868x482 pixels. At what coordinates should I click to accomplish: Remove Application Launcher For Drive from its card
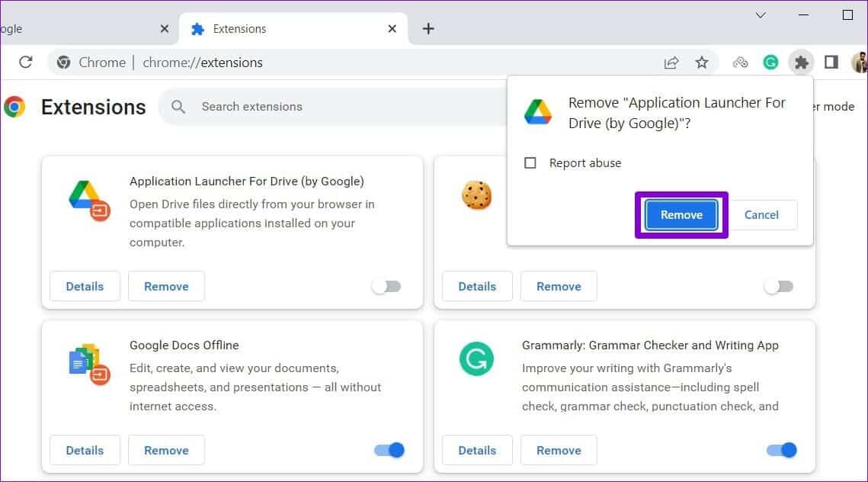coord(166,287)
